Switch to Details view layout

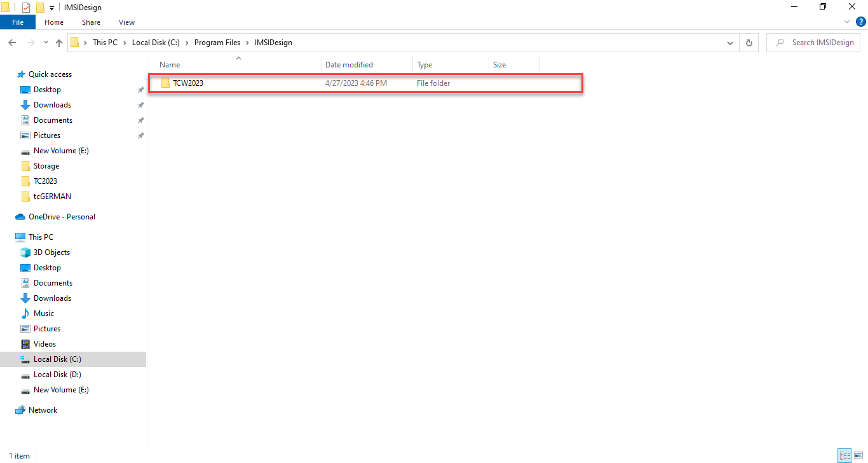tap(844, 455)
